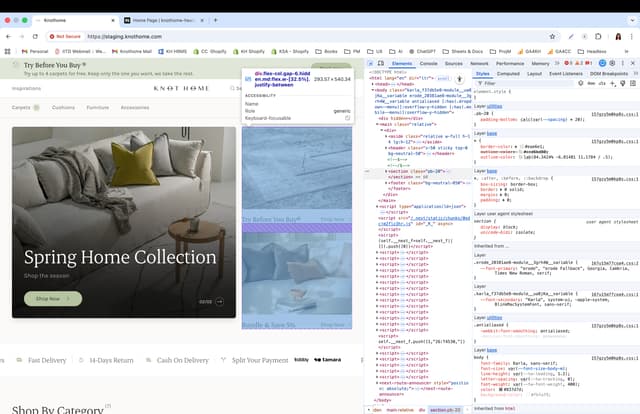Switch to the Sources tab
The height and width of the screenshot is (414, 640).
[x=453, y=63]
